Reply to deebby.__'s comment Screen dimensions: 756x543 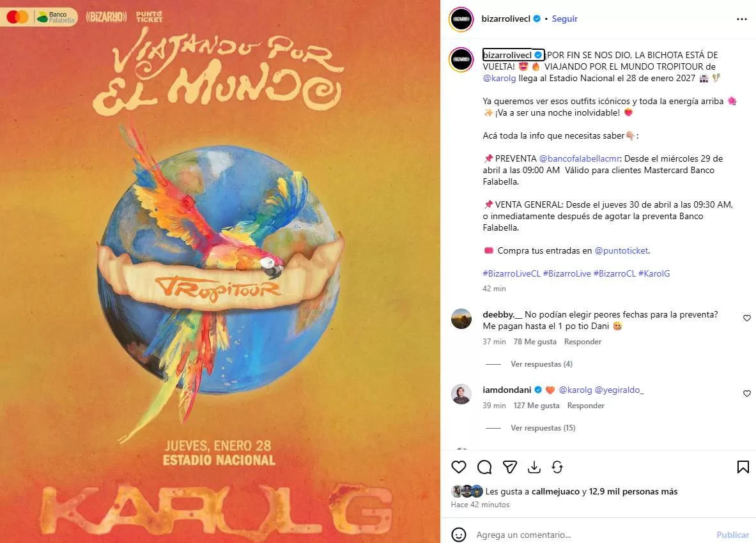pos(582,342)
